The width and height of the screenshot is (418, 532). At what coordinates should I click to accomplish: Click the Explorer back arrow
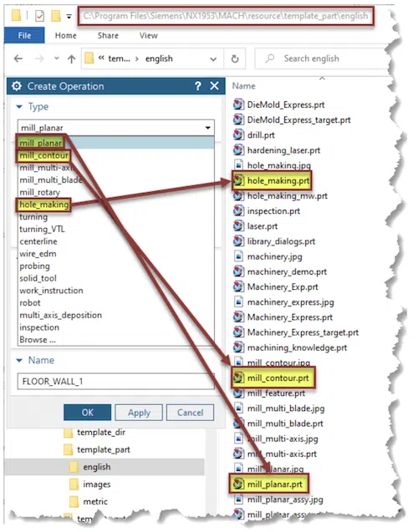coord(18,58)
